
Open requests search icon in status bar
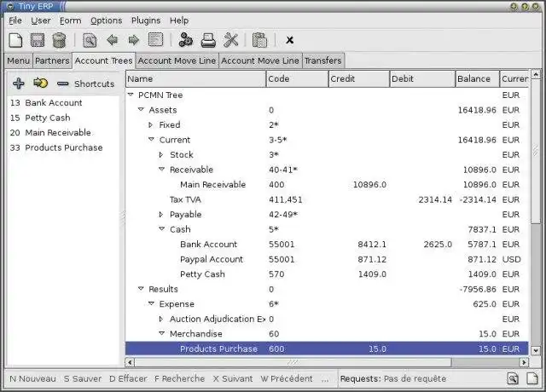coord(513,378)
